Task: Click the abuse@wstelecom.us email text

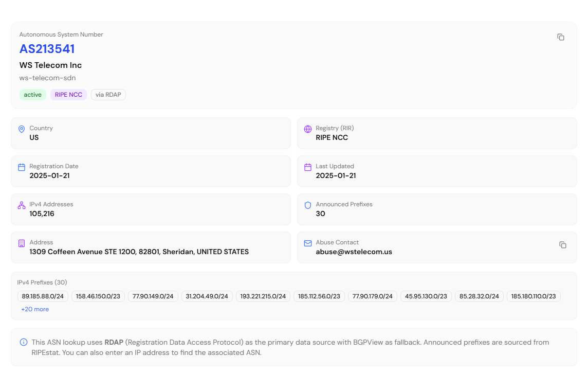Action: tap(354, 252)
